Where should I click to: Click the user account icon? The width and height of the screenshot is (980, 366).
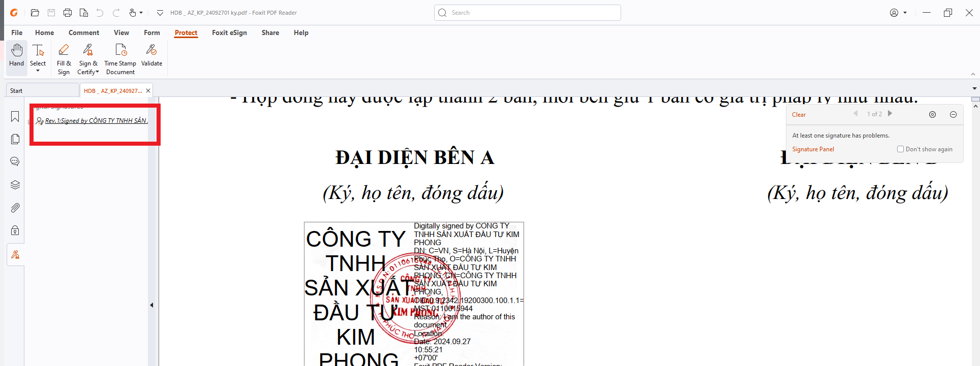[x=894, y=13]
